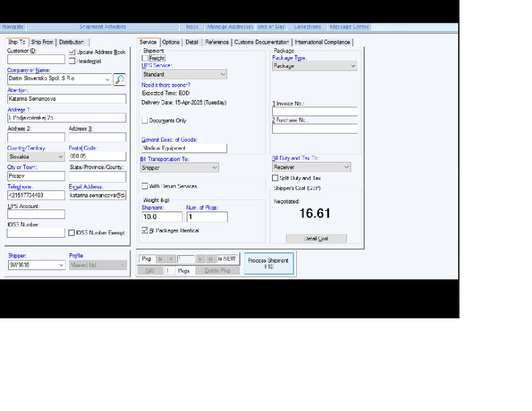The width and height of the screenshot is (532, 411).
Task: Go to previous package arrow
Action: (171, 259)
